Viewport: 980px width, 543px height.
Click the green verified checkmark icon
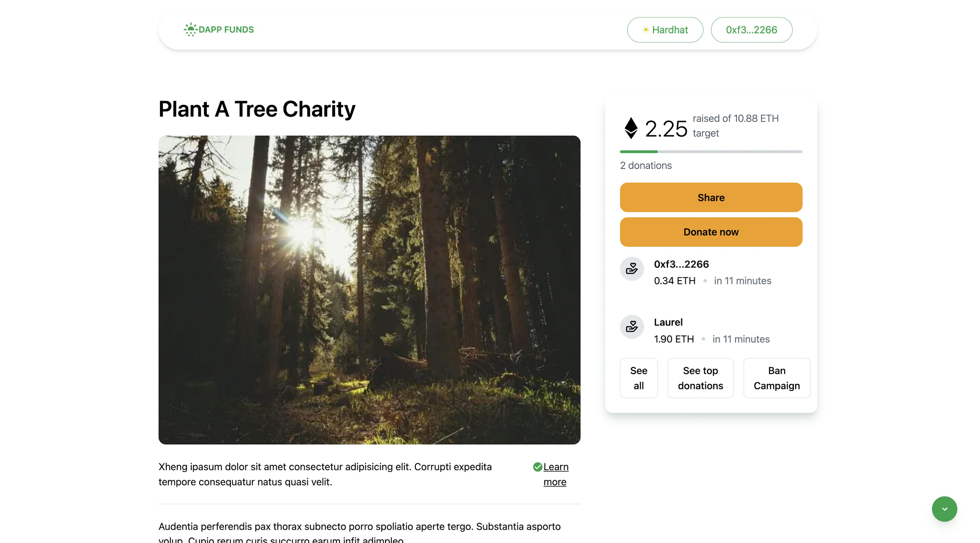point(537,467)
